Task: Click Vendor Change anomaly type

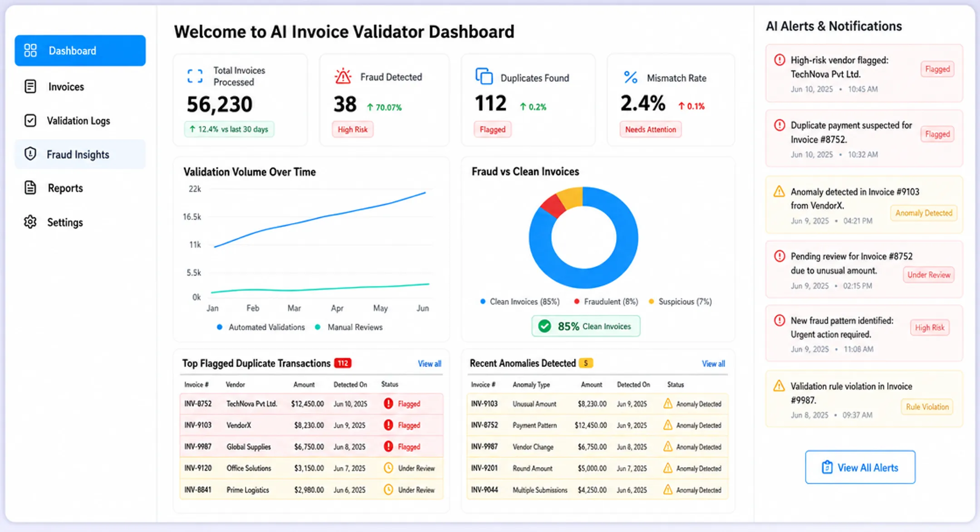Action: pyautogui.click(x=533, y=447)
